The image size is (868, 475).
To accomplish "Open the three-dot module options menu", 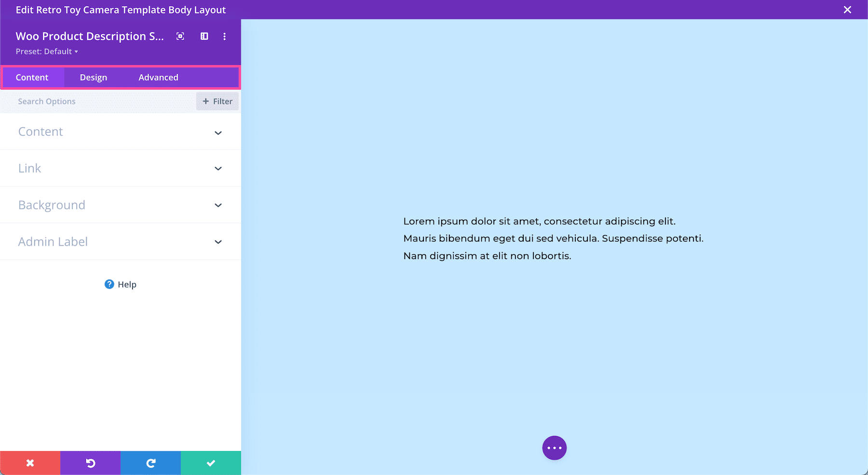I will click(x=224, y=36).
